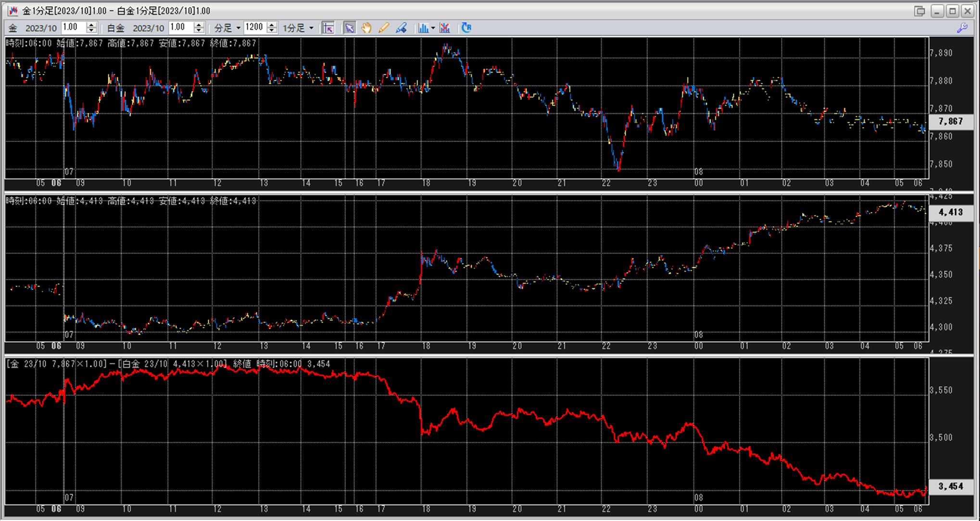The image size is (980, 521).
Task: Increase the gold 1.00 multiplier stepper
Action: click(91, 25)
